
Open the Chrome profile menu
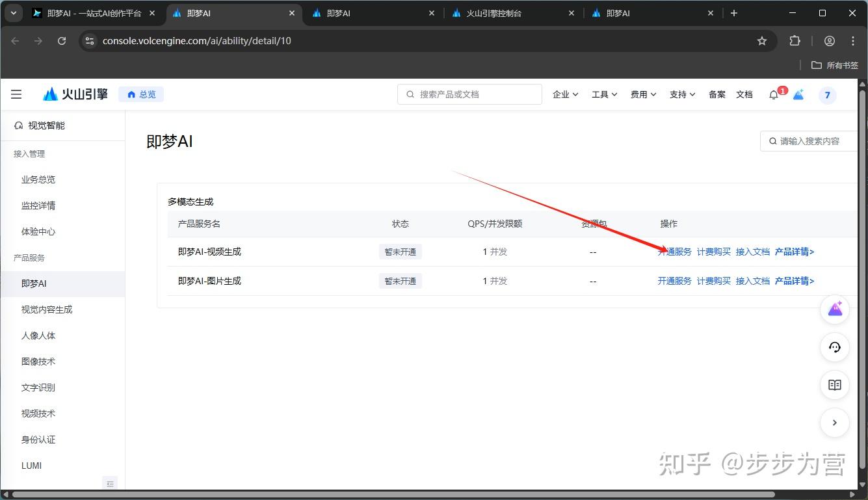830,41
